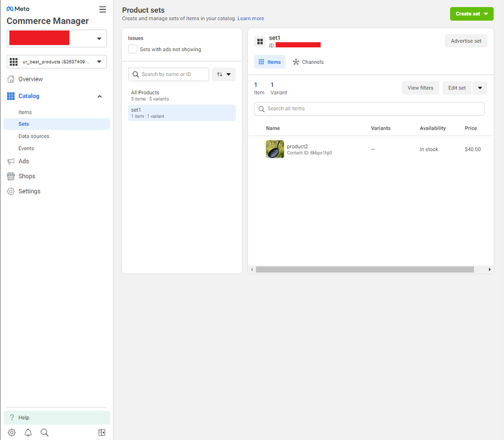Click the scrollbar left arrow
This screenshot has width=504, height=440.
coord(252,269)
